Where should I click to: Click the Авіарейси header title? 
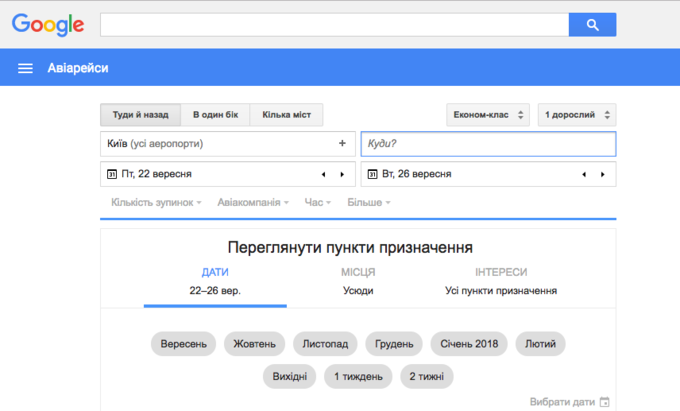[x=78, y=68]
